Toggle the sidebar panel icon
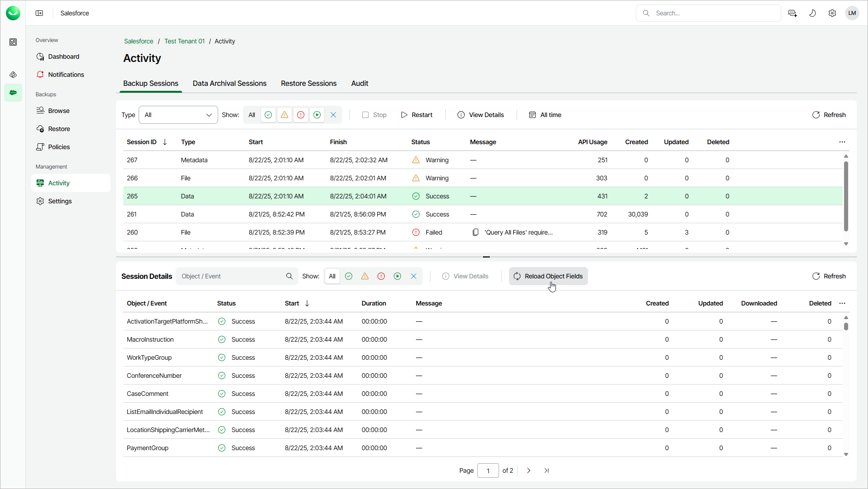Image resolution: width=868 pixels, height=489 pixels. pos(39,13)
